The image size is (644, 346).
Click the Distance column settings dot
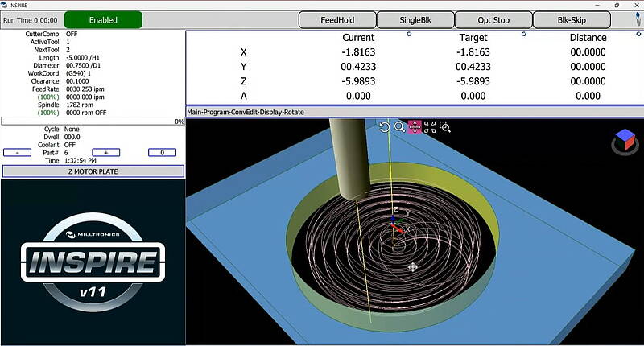pyautogui.click(x=638, y=34)
